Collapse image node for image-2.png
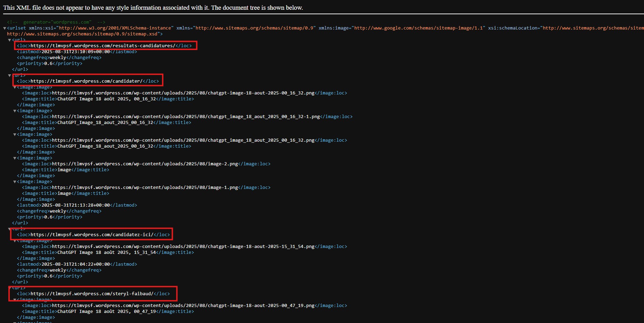644x323 pixels. [x=15, y=158]
